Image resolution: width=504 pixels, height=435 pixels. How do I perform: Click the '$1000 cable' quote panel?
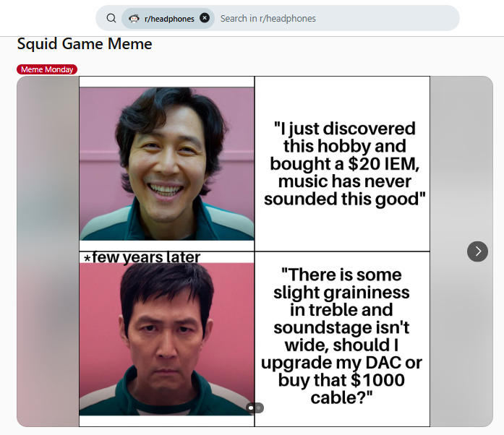pyautogui.click(x=343, y=337)
